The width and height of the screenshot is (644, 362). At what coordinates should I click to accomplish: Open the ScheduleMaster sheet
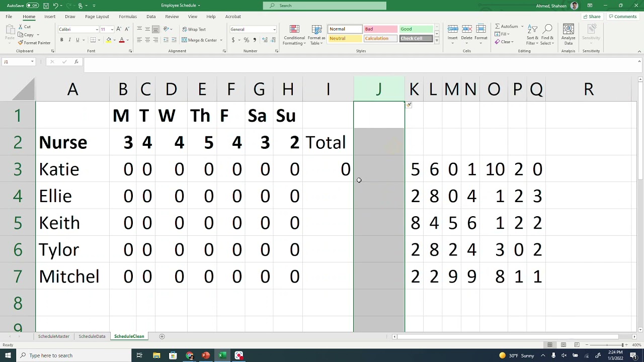pyautogui.click(x=54, y=336)
